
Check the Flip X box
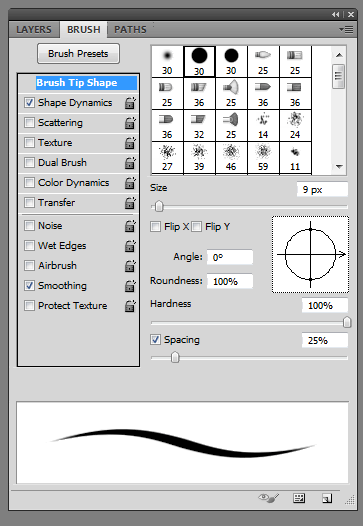(x=155, y=226)
